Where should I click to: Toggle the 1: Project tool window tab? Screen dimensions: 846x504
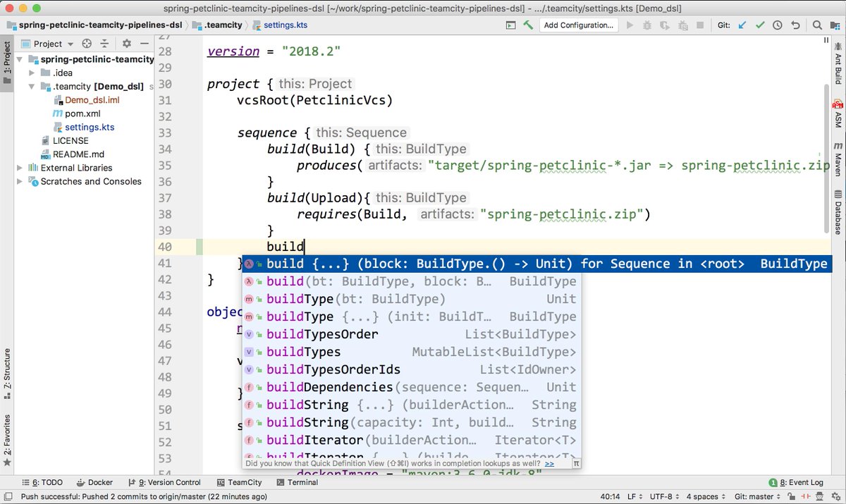(7, 62)
